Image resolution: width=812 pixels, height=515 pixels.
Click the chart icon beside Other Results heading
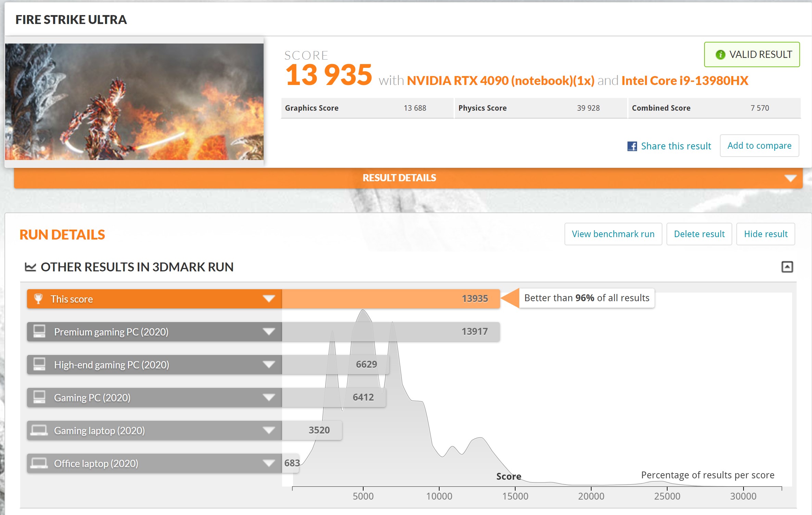tap(30, 267)
